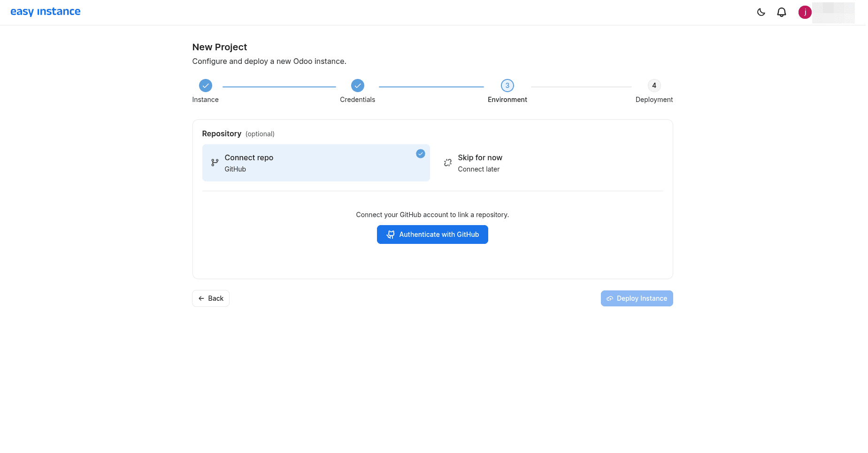Open notifications via the bell icon
The height and width of the screenshot is (453, 868).
click(782, 12)
